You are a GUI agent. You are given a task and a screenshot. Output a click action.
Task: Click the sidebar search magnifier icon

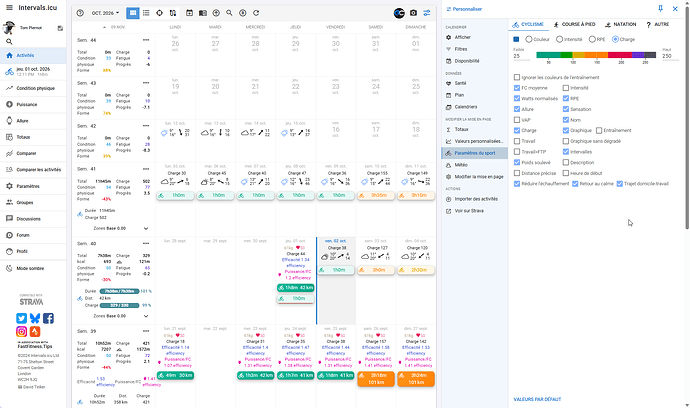9,41
